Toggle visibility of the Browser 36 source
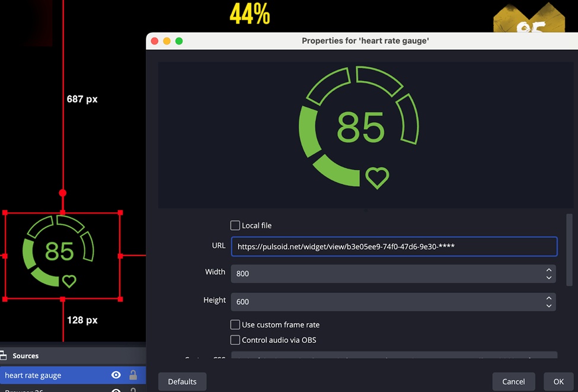Screen dimensions: 578x392 [116, 390]
